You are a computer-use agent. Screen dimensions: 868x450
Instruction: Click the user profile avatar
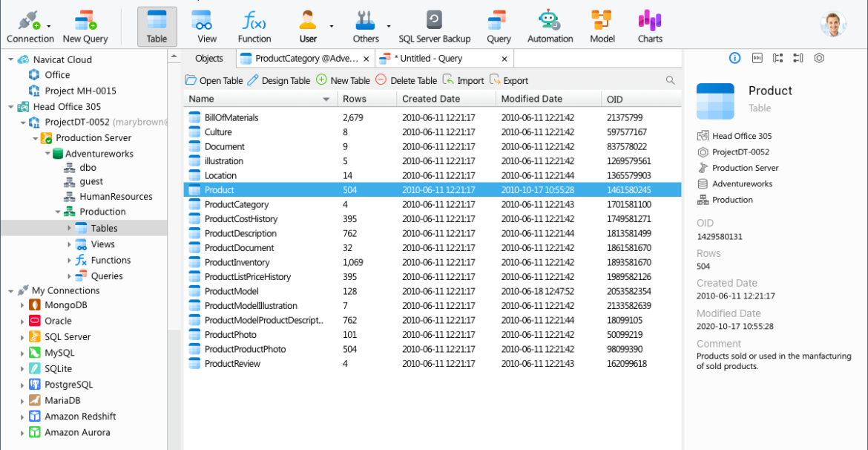tap(833, 25)
